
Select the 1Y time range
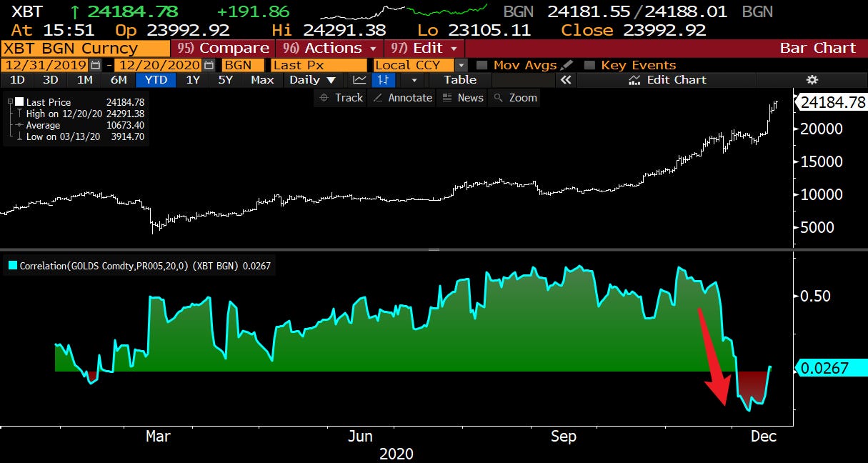(x=193, y=80)
